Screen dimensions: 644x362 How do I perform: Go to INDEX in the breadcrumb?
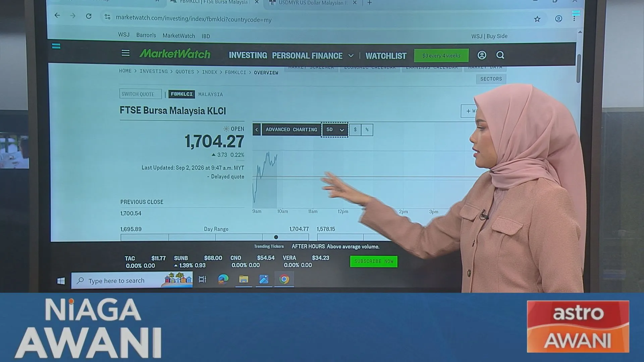click(209, 72)
